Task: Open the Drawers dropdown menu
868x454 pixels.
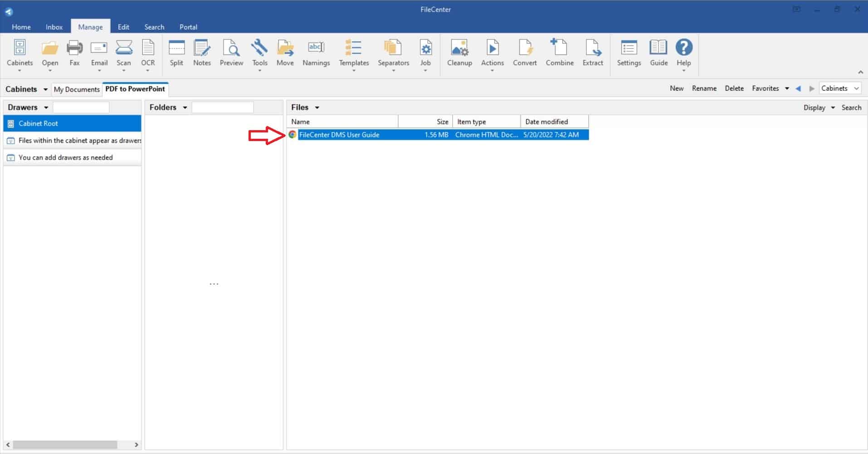Action: click(46, 107)
